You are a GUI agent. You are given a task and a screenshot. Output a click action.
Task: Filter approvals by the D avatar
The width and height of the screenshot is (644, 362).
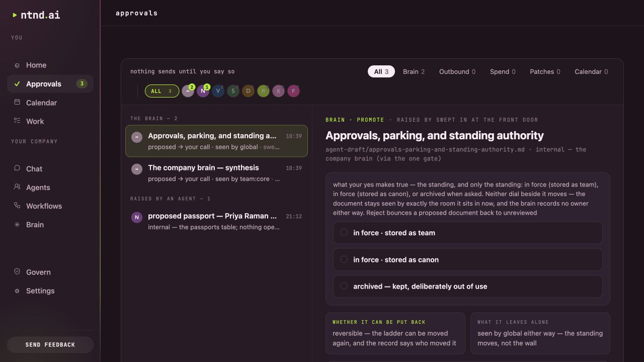(248, 91)
